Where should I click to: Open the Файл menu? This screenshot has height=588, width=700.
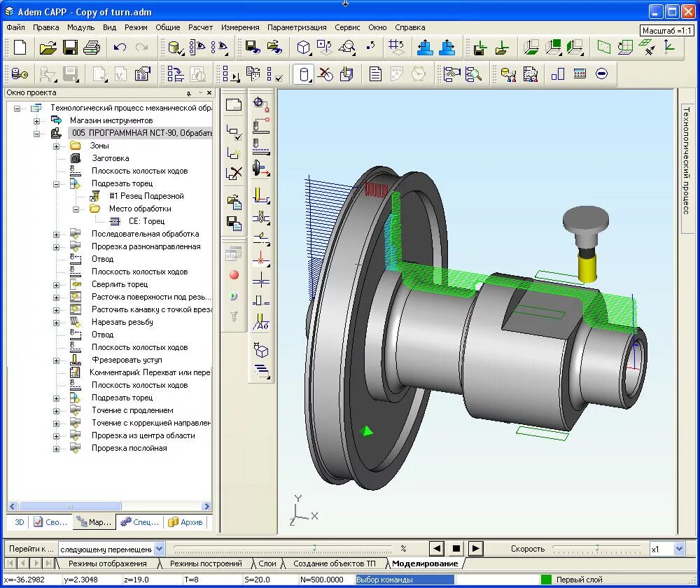(x=15, y=27)
